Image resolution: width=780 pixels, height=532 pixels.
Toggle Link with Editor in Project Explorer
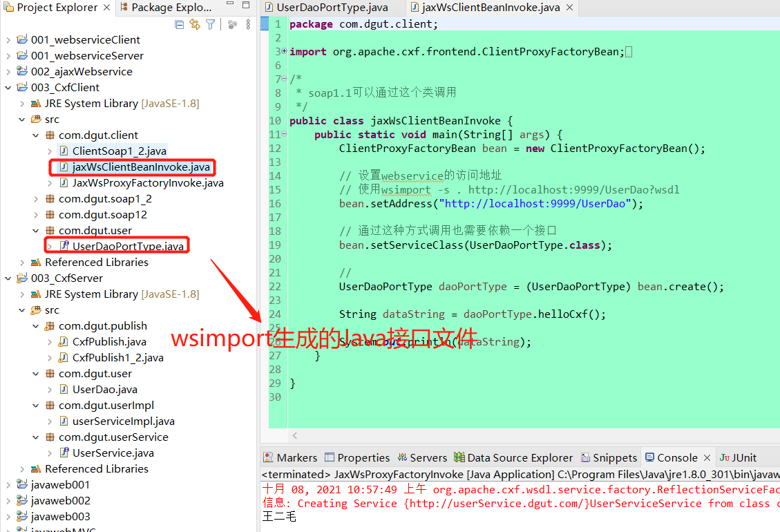[193, 24]
